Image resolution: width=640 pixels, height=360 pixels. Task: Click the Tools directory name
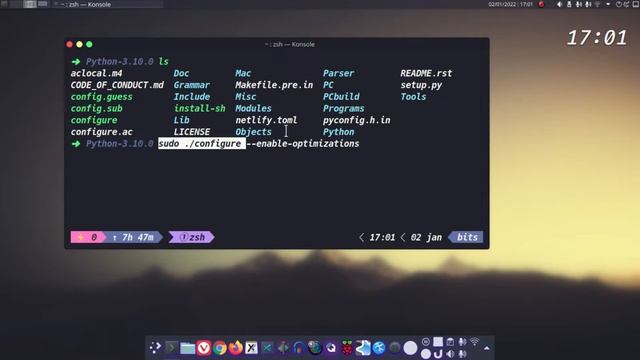413,97
